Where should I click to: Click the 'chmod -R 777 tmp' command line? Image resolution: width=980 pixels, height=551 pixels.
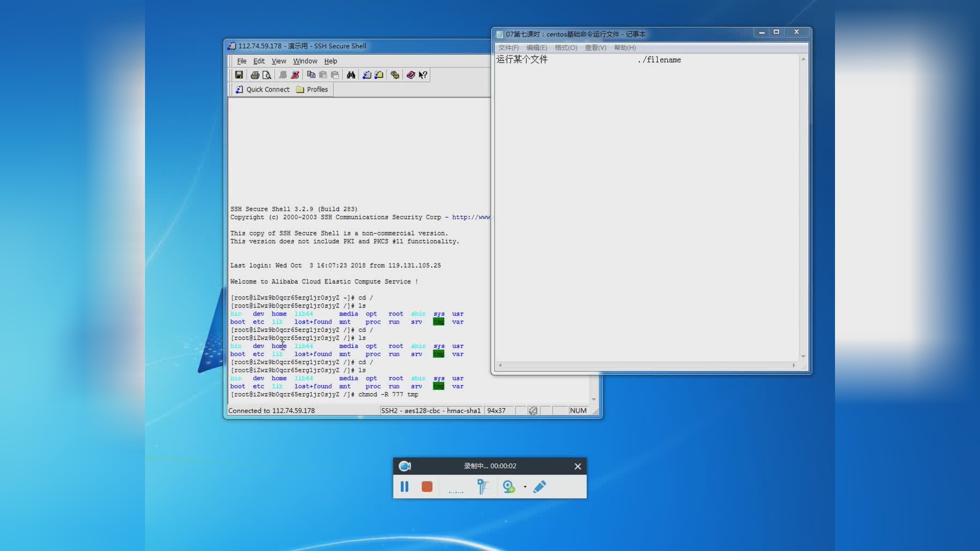coord(388,394)
